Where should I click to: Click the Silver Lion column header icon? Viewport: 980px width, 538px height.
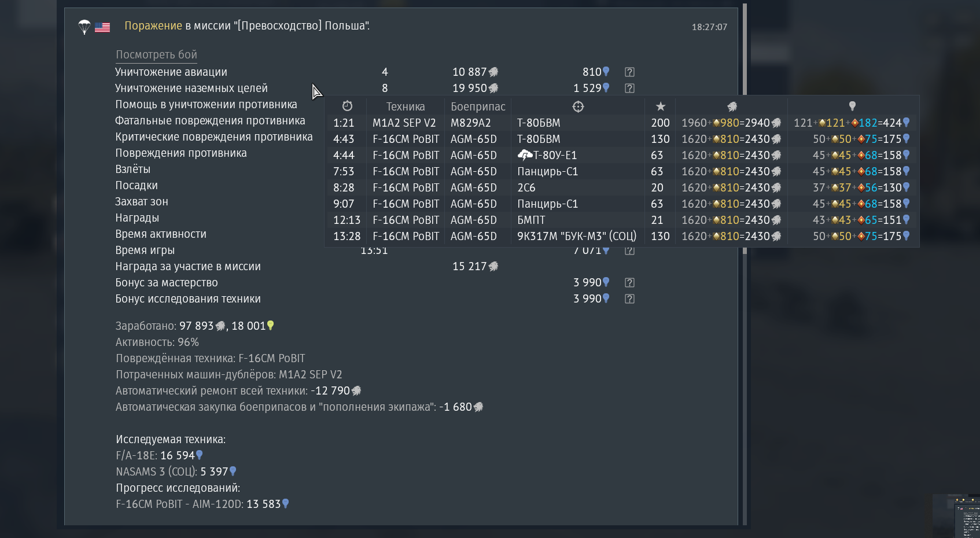click(732, 106)
